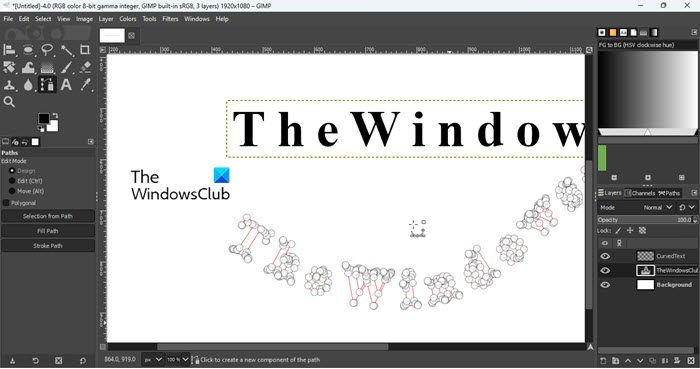Click the horizontal canvas scrollbar
Image resolution: width=700 pixels, height=369 pixels.
(272, 347)
